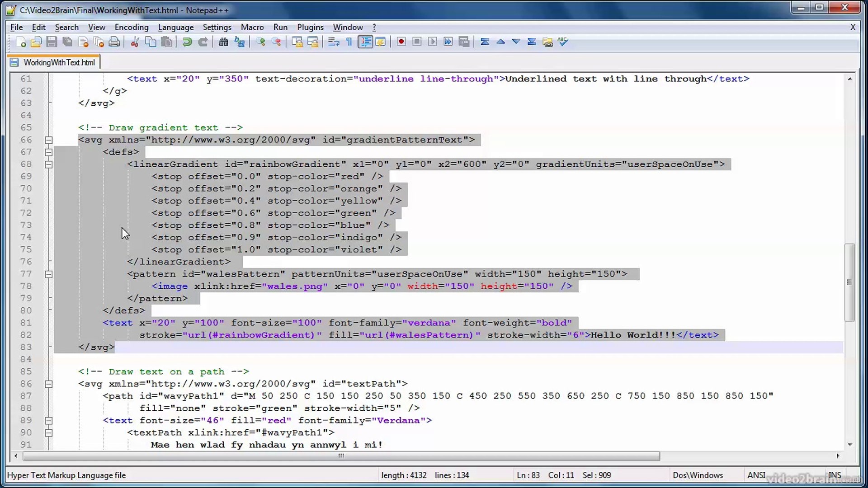The image size is (868, 488).
Task: Open the Search menu
Action: 67,27
